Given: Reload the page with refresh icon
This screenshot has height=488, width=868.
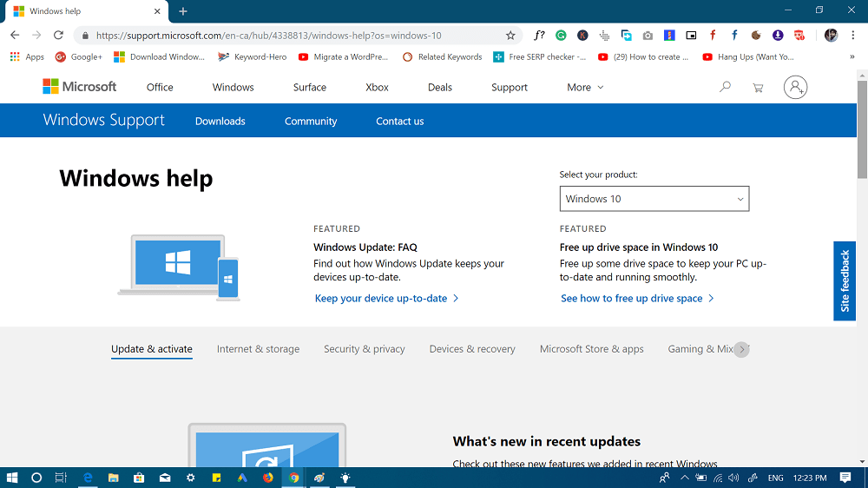Looking at the screenshot, I should coord(58,36).
